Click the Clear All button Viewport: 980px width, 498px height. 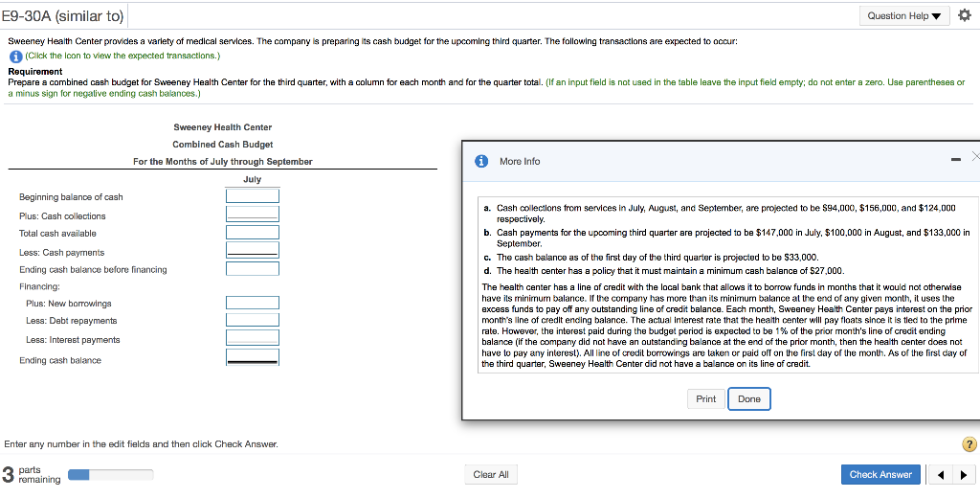coord(491,475)
